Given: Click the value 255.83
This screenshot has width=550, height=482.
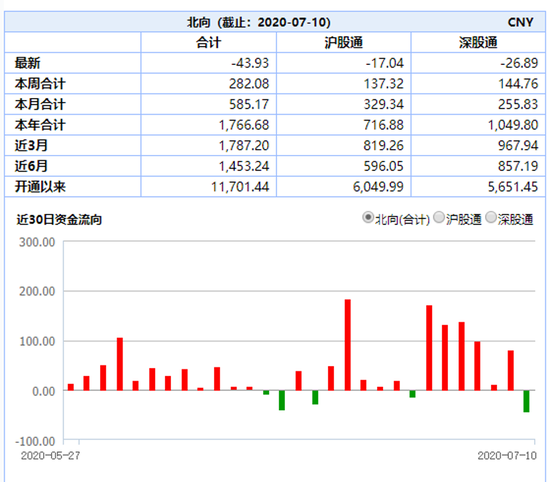Looking at the screenshot, I should (518, 104).
